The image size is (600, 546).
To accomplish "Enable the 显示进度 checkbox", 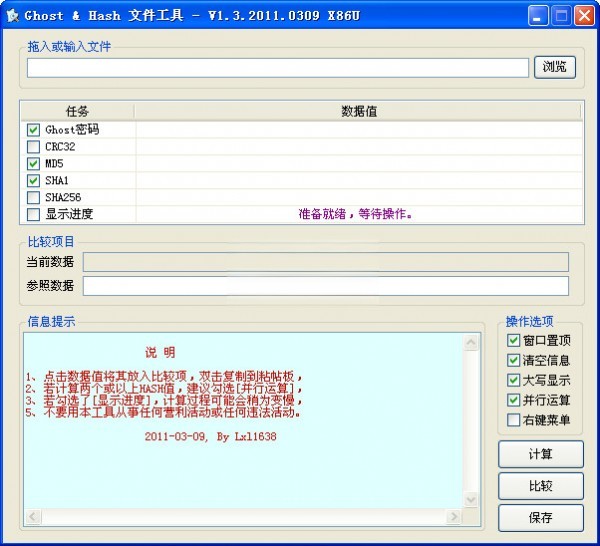I will tap(34, 214).
